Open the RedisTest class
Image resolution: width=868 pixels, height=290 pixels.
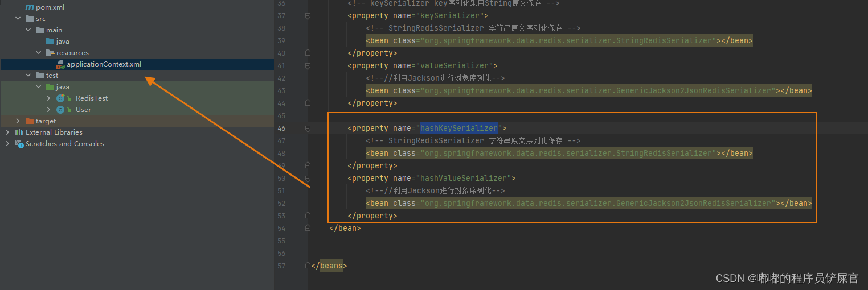tap(92, 98)
